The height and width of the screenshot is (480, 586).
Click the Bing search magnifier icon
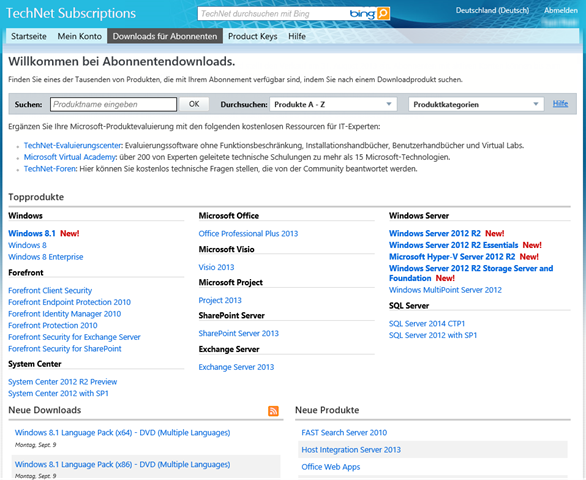[x=383, y=14]
